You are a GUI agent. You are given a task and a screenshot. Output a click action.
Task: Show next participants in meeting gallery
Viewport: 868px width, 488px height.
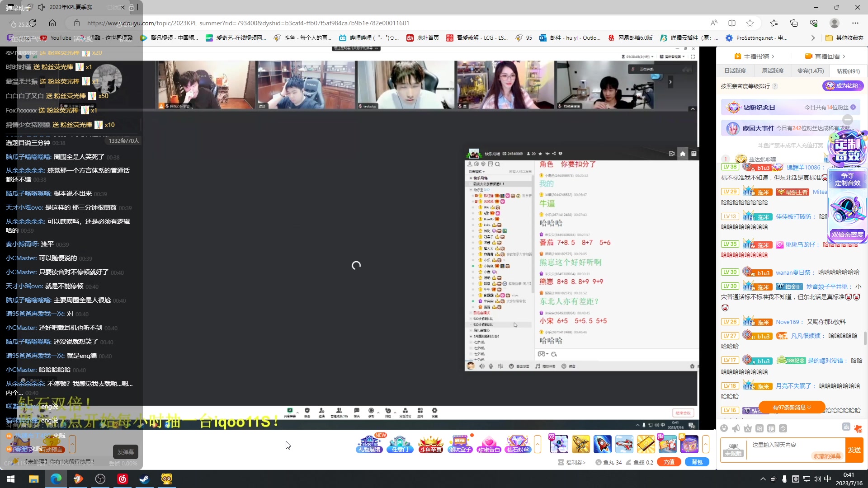(670, 82)
